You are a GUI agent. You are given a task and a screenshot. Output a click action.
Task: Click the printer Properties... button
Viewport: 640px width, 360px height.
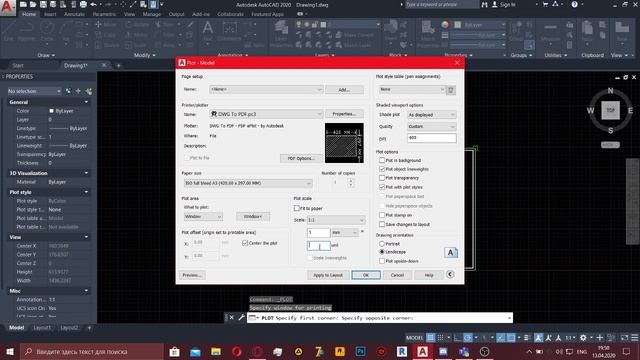pyautogui.click(x=344, y=114)
